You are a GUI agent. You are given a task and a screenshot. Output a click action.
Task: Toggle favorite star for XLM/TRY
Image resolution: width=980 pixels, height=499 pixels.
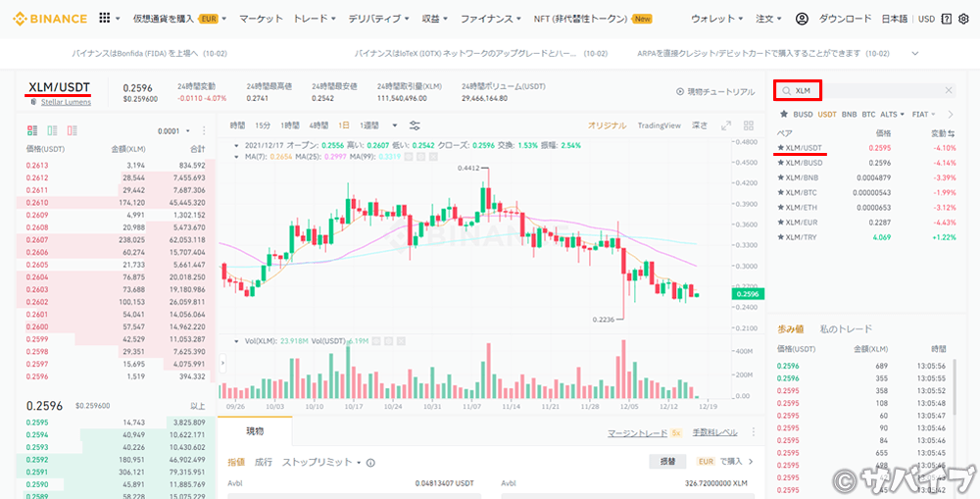[x=781, y=237]
